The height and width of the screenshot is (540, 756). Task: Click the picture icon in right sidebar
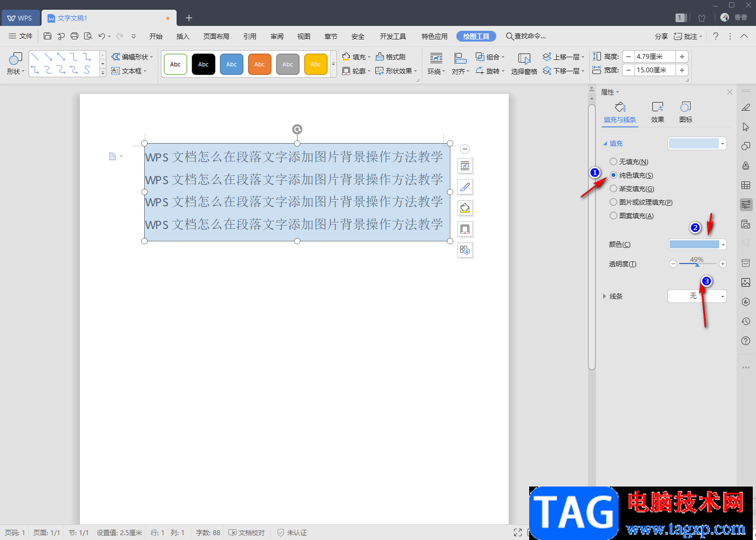click(x=746, y=282)
